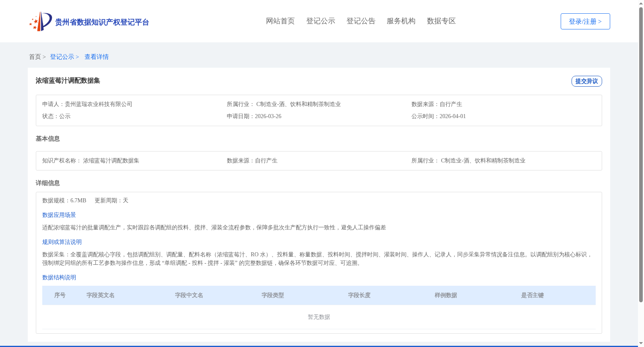Click 提交异议 button
This screenshot has height=347, width=644.
point(586,81)
